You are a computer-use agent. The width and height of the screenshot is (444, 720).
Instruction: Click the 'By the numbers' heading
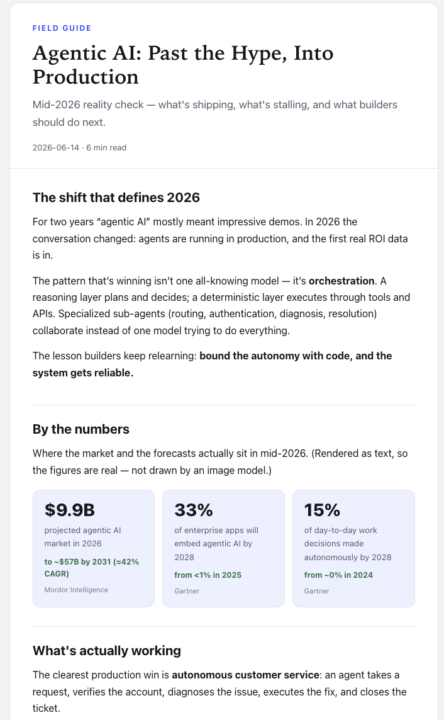(81, 429)
